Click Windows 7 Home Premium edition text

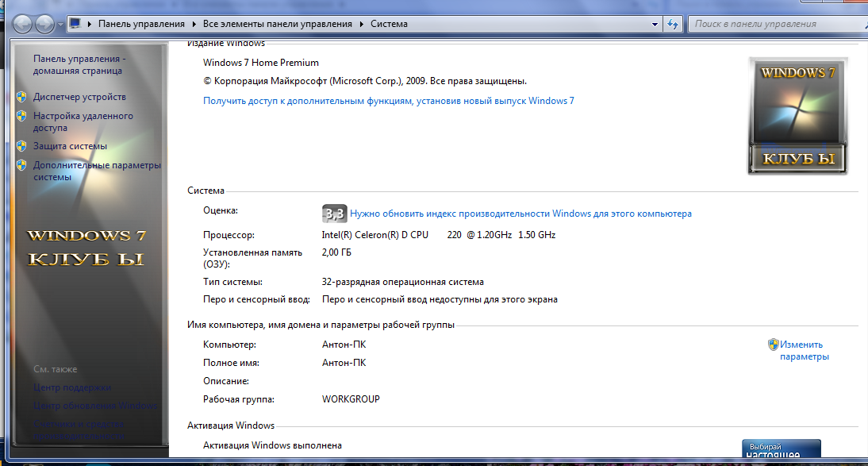[x=261, y=63]
